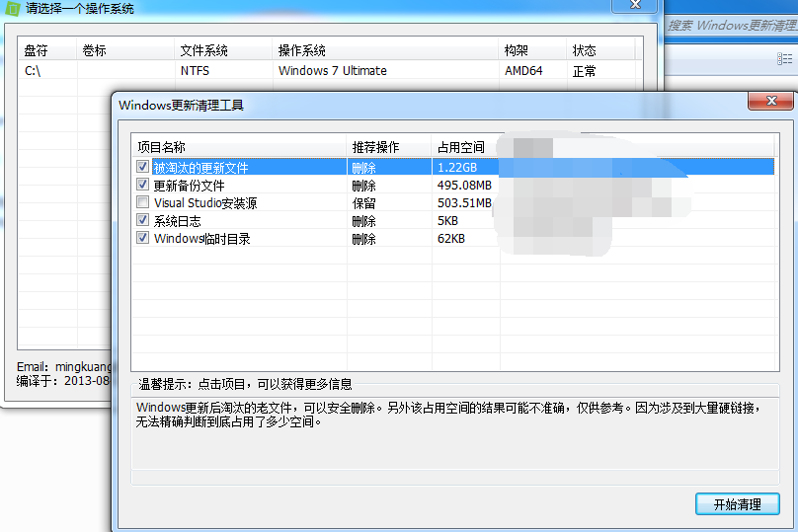Click the 构架 column header
This screenshot has width=798, height=532.
[532, 50]
